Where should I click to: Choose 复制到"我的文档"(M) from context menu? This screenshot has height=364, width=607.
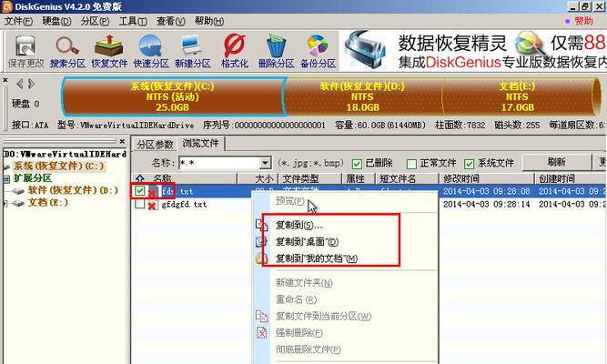click(317, 258)
